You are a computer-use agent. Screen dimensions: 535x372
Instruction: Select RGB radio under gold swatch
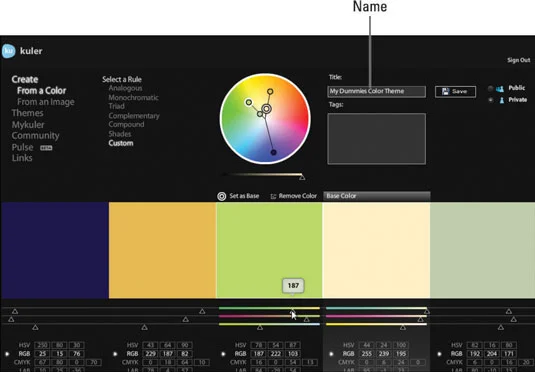tap(115, 354)
